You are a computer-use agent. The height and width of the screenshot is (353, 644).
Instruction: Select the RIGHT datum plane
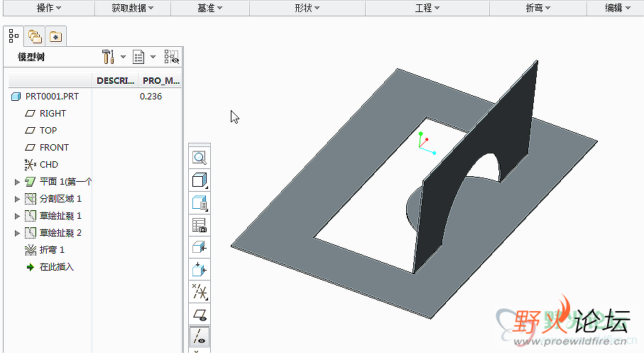point(53,114)
